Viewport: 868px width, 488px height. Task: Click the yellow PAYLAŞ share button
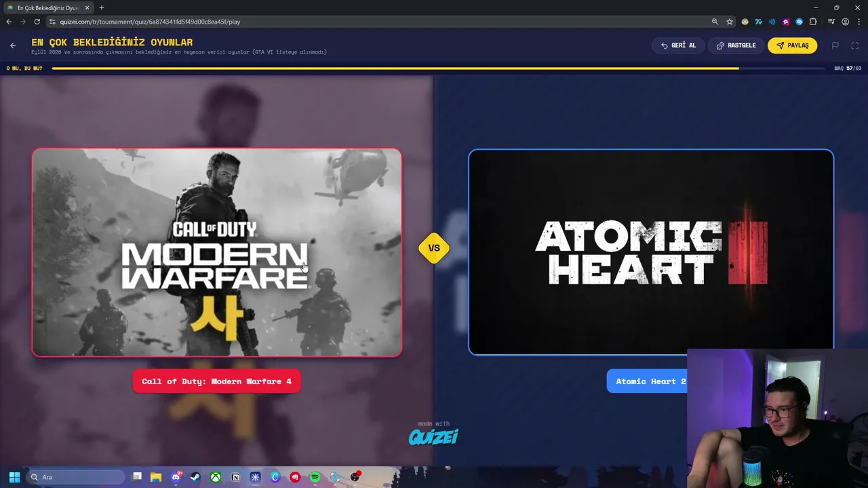click(x=792, y=45)
